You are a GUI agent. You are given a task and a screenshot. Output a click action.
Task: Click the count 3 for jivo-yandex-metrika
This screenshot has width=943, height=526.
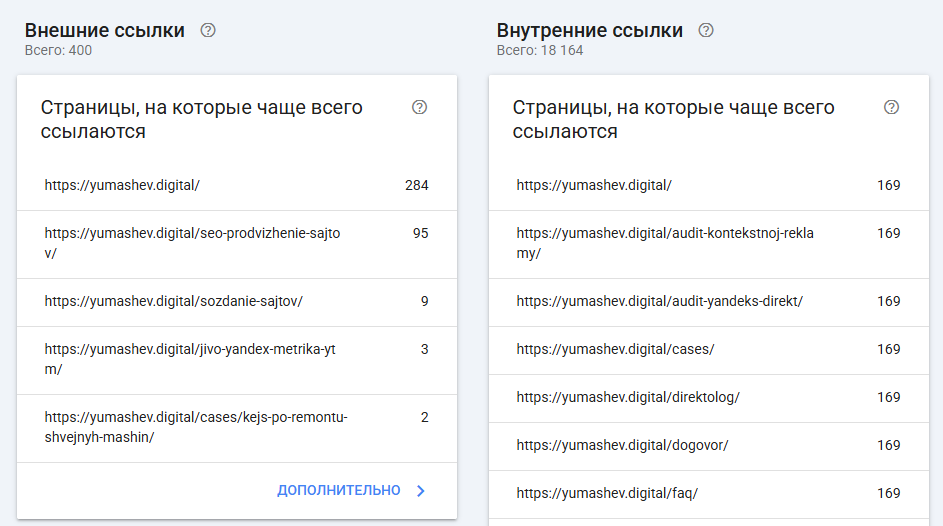pos(425,349)
